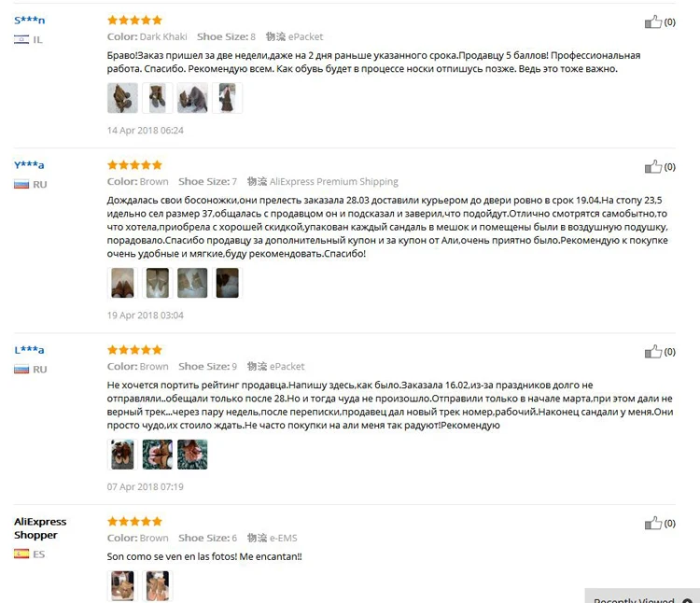Screen dimensions: 700x603
Task: Click thumbs-up on AliExpress Shopper's review
Action: 652,523
